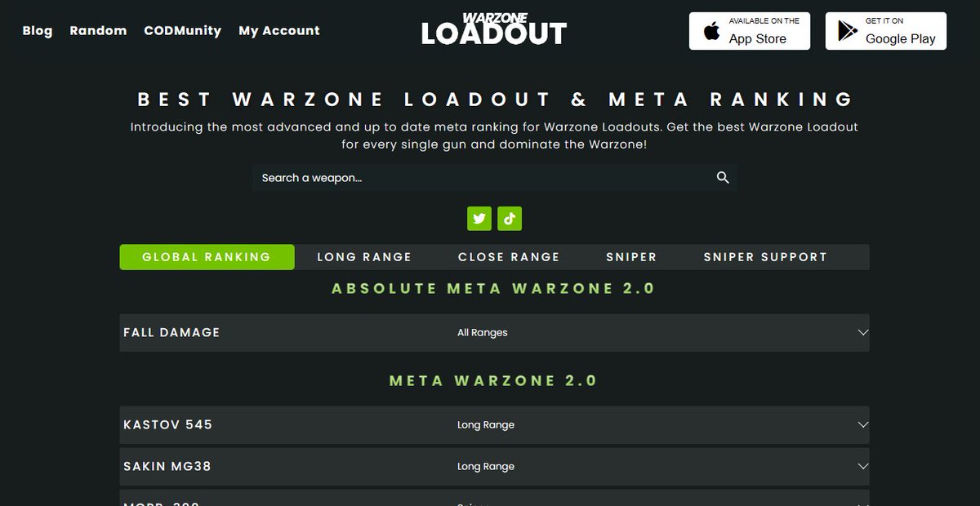Focus the Search a weapon field
The height and width of the screenshot is (506, 980).
(x=495, y=178)
